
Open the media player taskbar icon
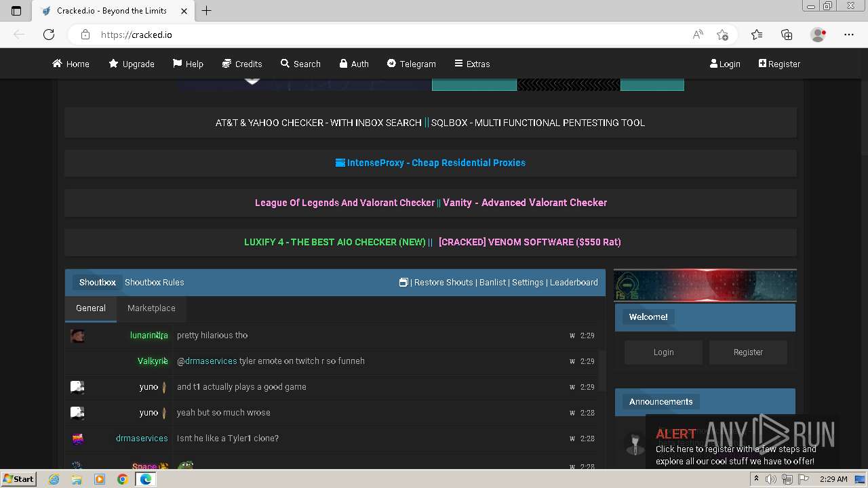coord(100,479)
